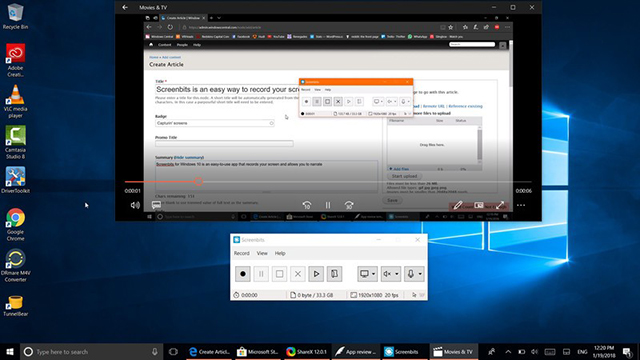Expand the capture source dropdown arrow
Viewport: 640px width, 360px height.
click(373, 274)
